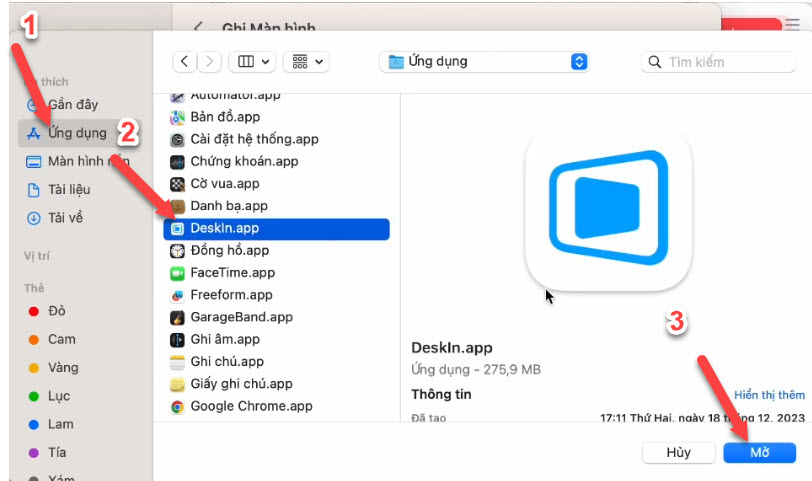Viewport: 812px width, 481px height.
Task: Select FaceTime.app in the list
Action: [x=277, y=273]
